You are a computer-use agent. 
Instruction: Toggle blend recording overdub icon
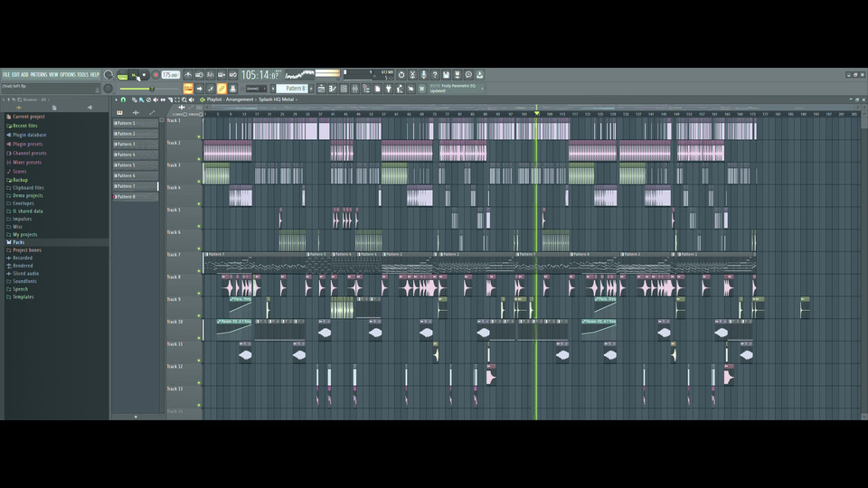222,75
